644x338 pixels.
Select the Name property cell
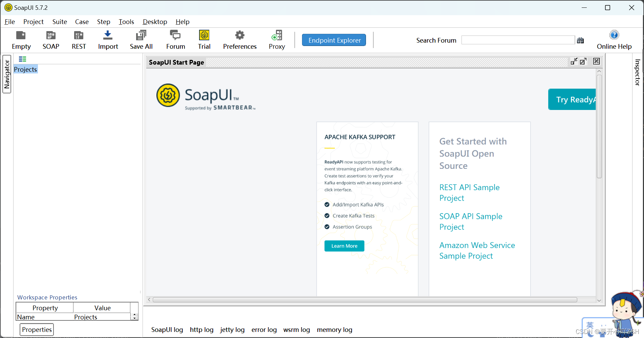pos(45,317)
